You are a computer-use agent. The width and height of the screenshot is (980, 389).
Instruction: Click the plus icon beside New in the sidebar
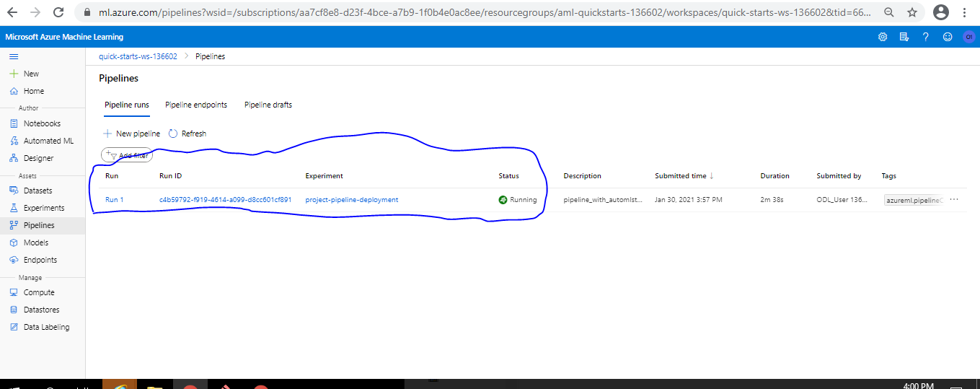click(14, 74)
